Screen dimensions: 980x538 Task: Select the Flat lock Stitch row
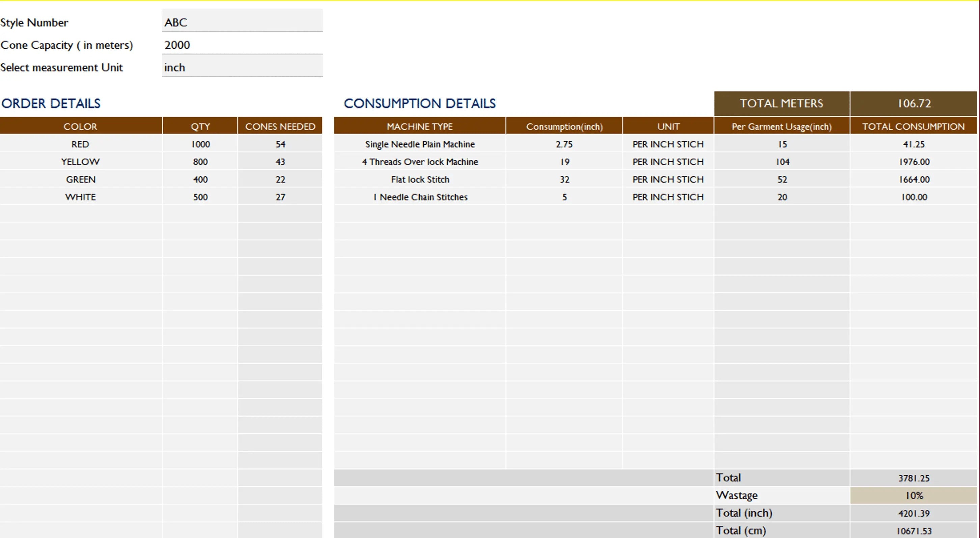(x=419, y=179)
